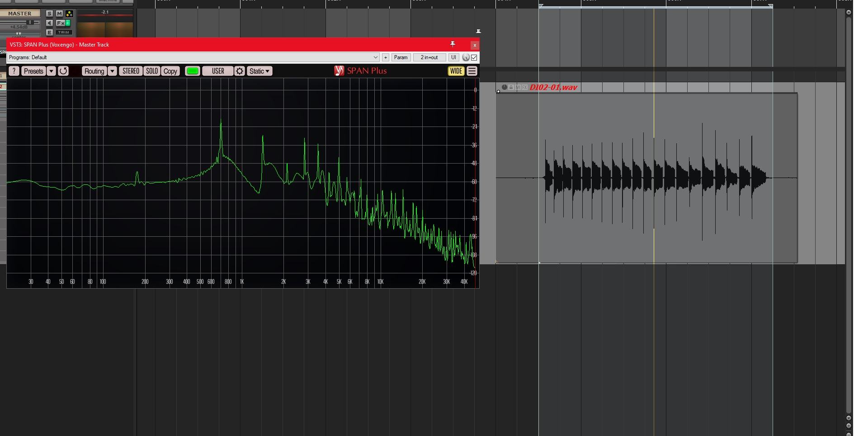Viewport: 868px width, 436px height.
Task: Open the SPAN hamburger menu
Action: [x=472, y=71]
